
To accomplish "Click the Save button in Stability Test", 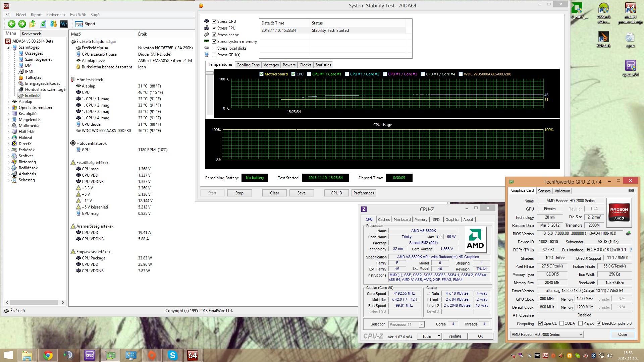I will click(x=301, y=193).
